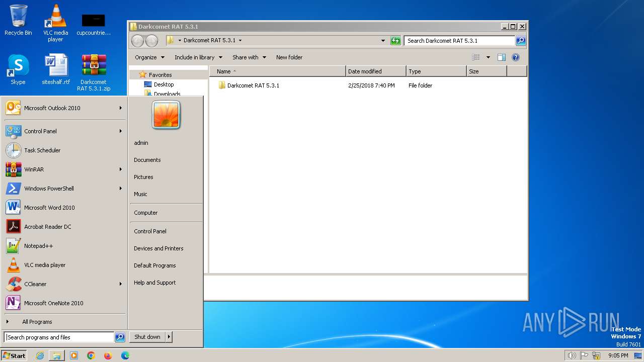This screenshot has height=362, width=644.
Task: Open Control Panel in left Start list
Action: pyautogui.click(x=65, y=131)
